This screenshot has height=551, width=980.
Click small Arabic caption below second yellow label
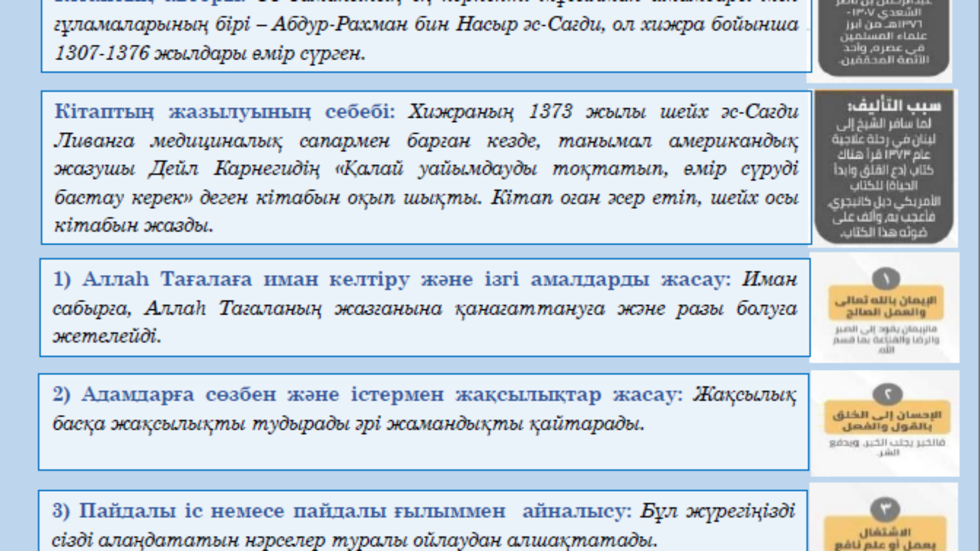coord(887,447)
